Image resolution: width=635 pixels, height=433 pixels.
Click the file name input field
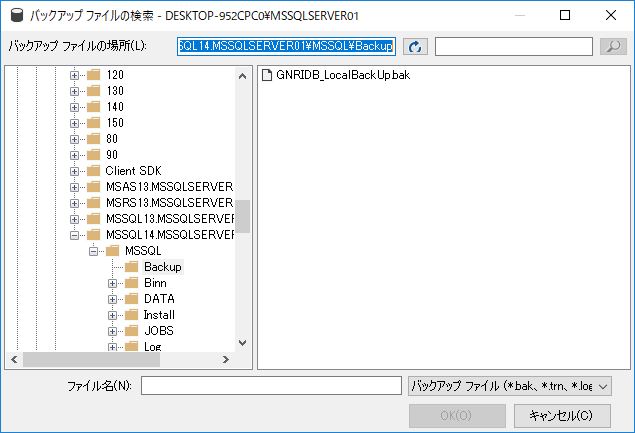click(270, 386)
